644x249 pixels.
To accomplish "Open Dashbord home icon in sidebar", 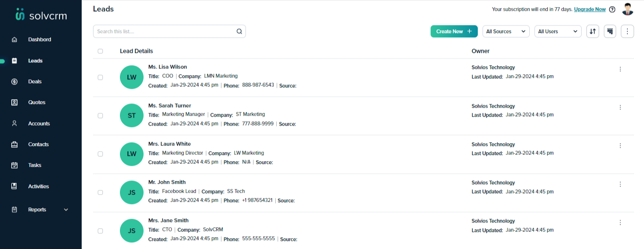I will [14, 40].
